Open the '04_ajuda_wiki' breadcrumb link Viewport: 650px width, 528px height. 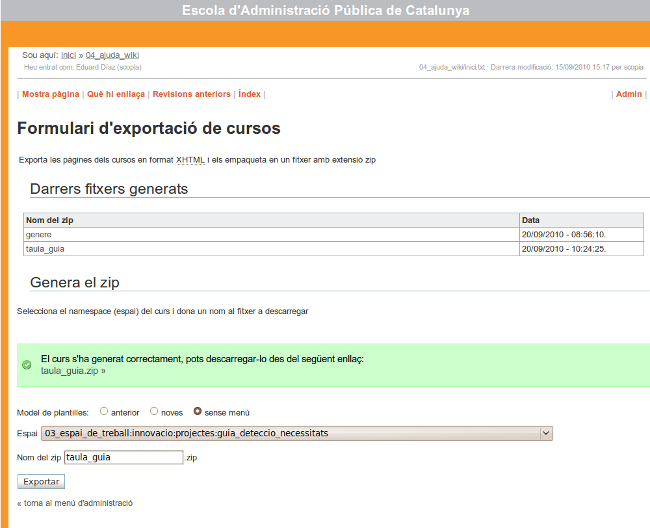click(x=114, y=55)
